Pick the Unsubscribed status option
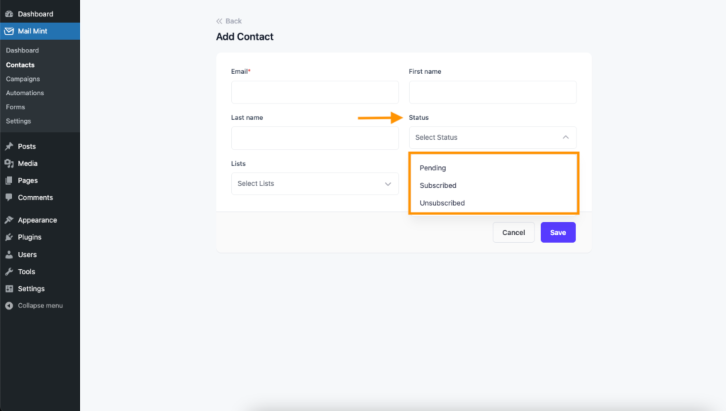726x411 pixels. pyautogui.click(x=442, y=203)
